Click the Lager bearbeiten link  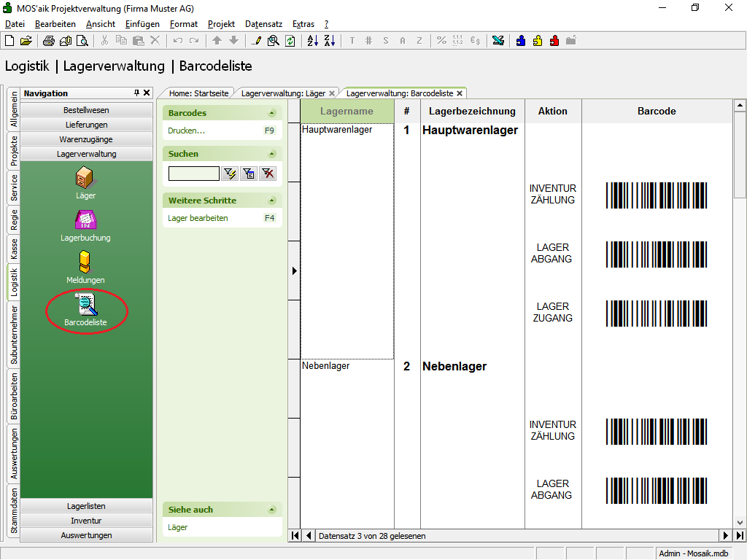(198, 218)
